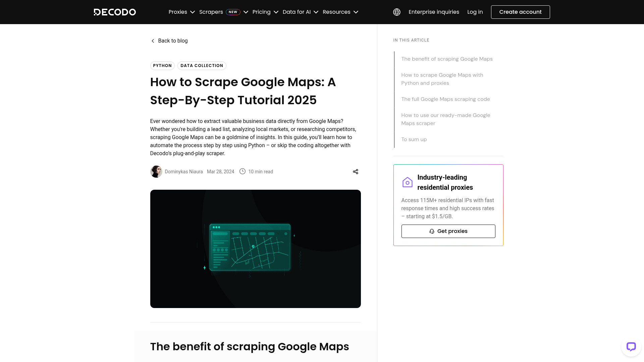Click the 10 min read text
The height and width of the screenshot is (362, 644).
click(261, 172)
